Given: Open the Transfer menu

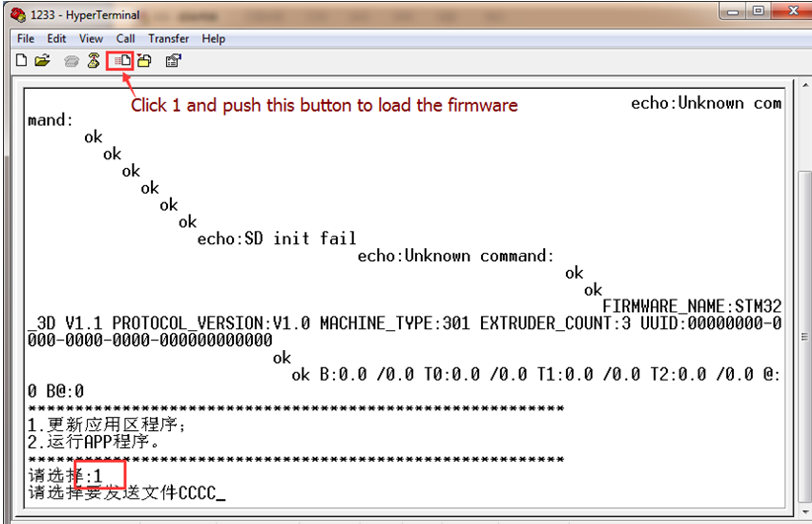Looking at the screenshot, I should (169, 39).
